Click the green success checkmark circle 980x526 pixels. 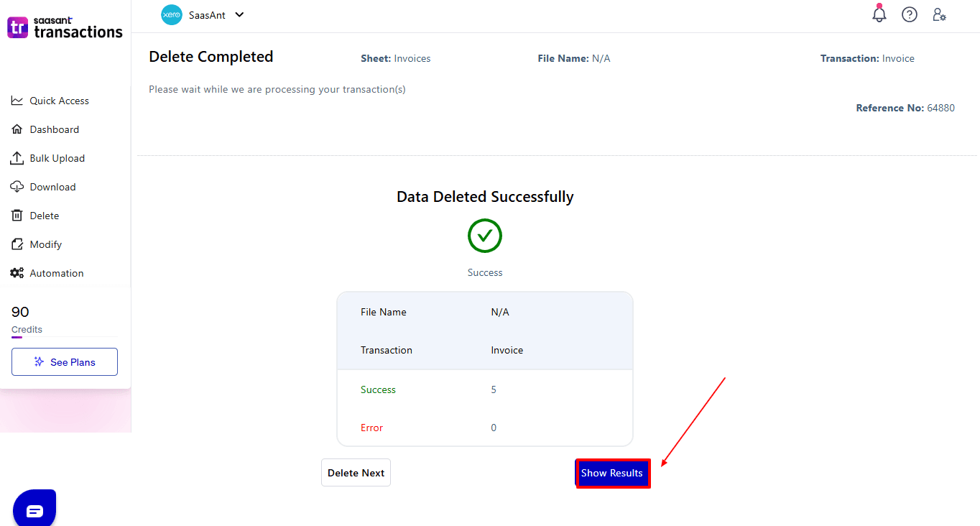[x=485, y=236]
